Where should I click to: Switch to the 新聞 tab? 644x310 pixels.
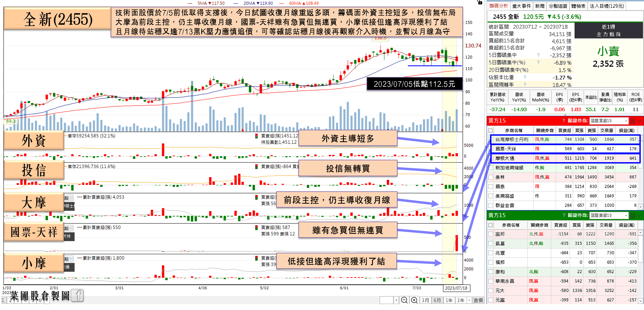540,6
